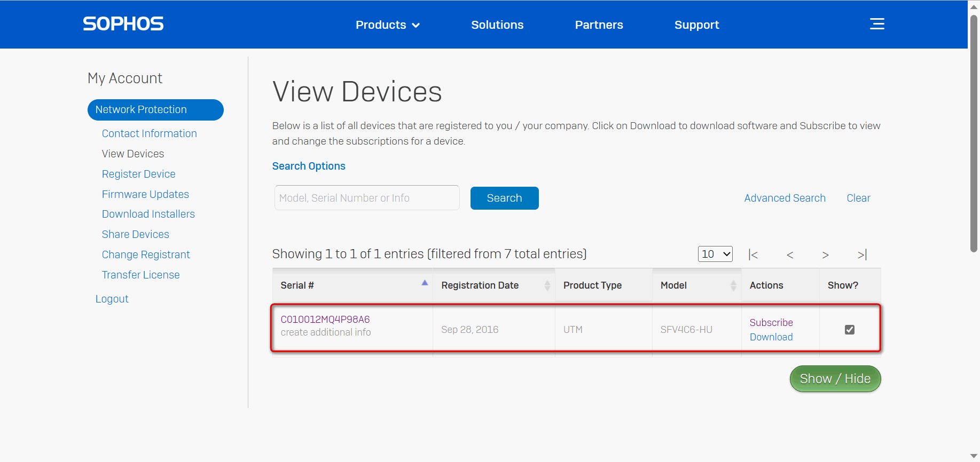
Task: Open Change Registrant link
Action: point(146,254)
